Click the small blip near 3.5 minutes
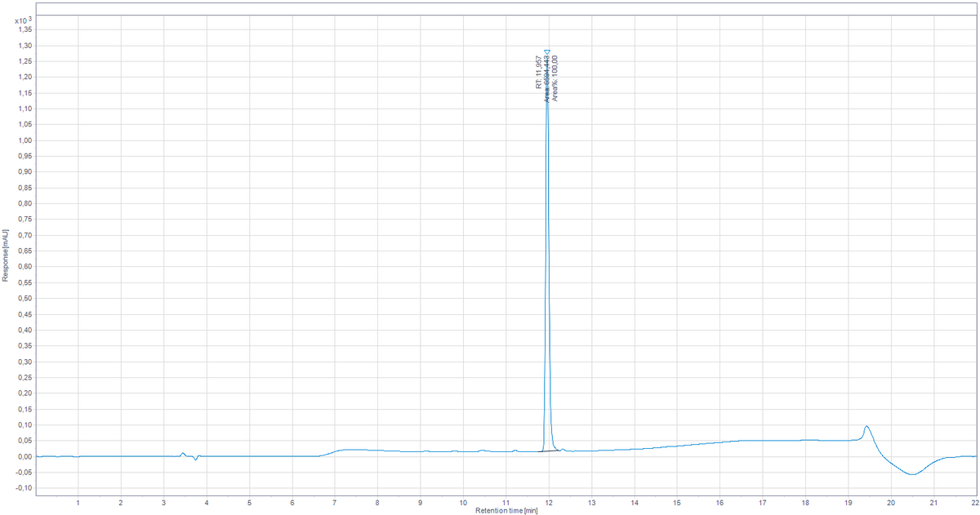 (183, 454)
